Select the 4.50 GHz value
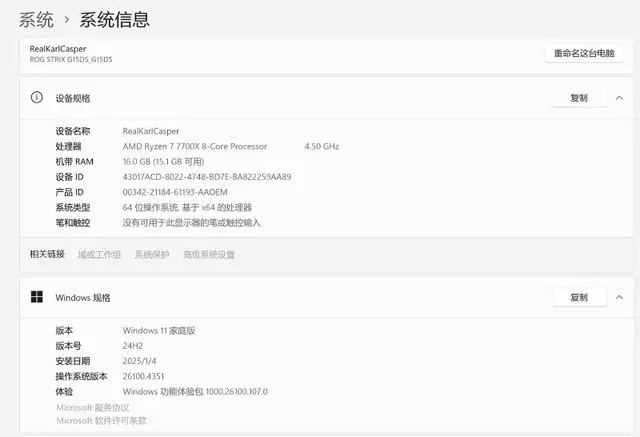The width and height of the screenshot is (640, 437). [322, 146]
